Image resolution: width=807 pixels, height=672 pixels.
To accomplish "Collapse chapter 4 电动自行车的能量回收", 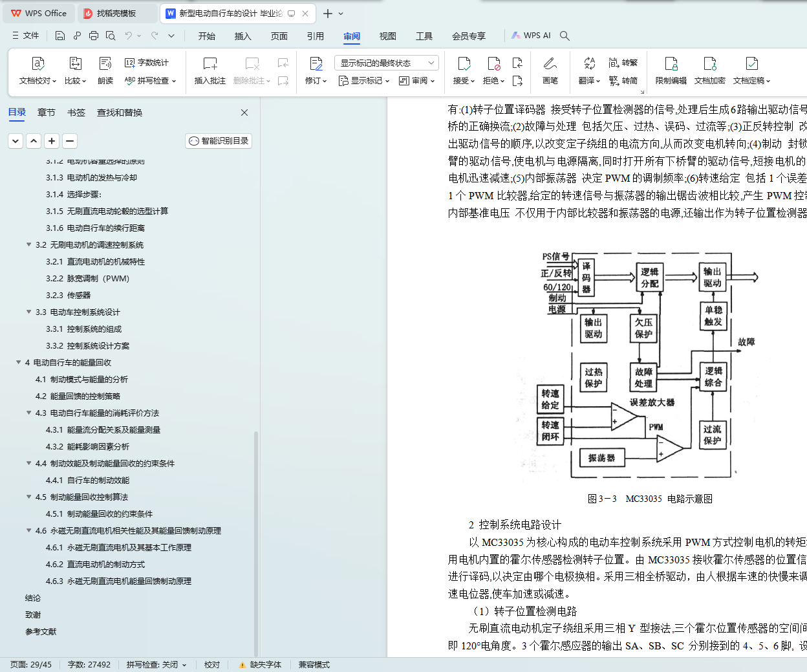I will [18, 362].
